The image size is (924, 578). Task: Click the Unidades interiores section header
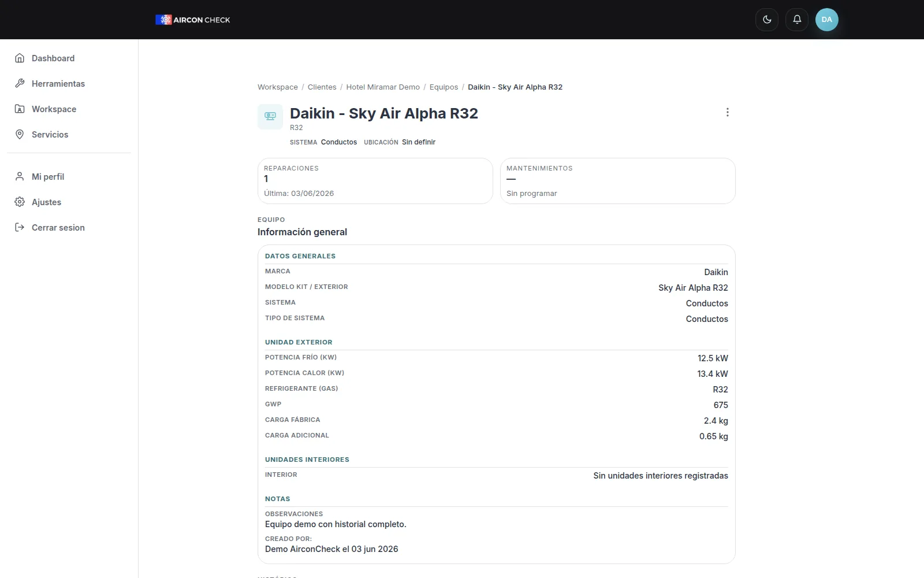tap(307, 460)
